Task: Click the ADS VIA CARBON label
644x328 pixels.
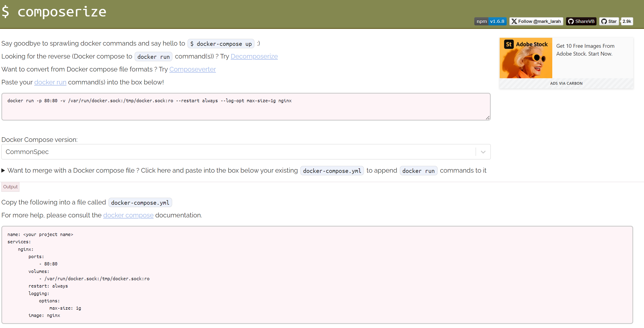Action: click(566, 83)
